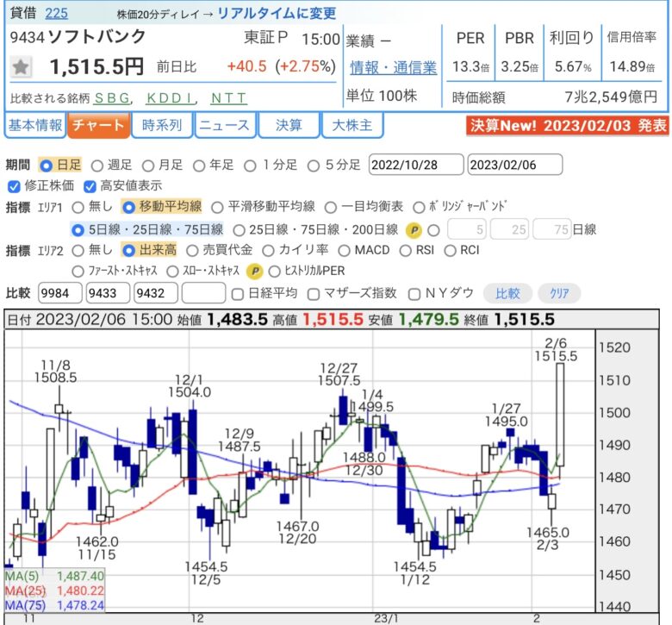Select カイリ率 indicator

point(268,251)
